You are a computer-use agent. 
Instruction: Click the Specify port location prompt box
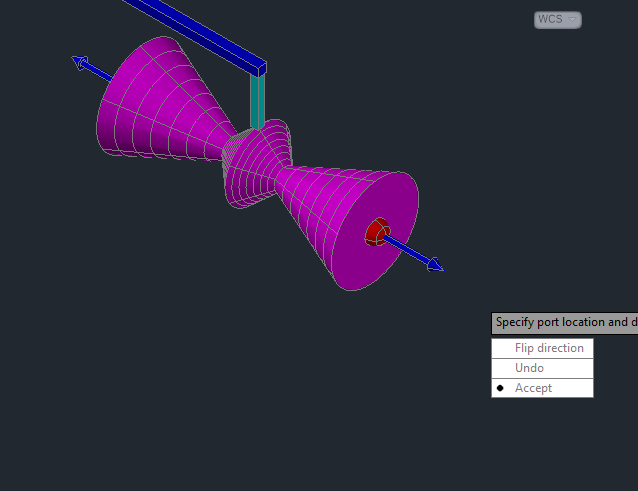[565, 323]
